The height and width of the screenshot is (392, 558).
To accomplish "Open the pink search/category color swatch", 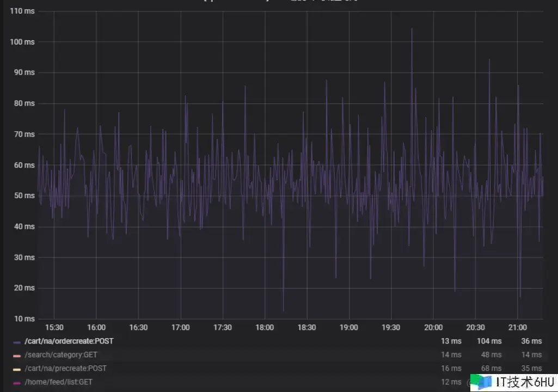I will click(17, 356).
